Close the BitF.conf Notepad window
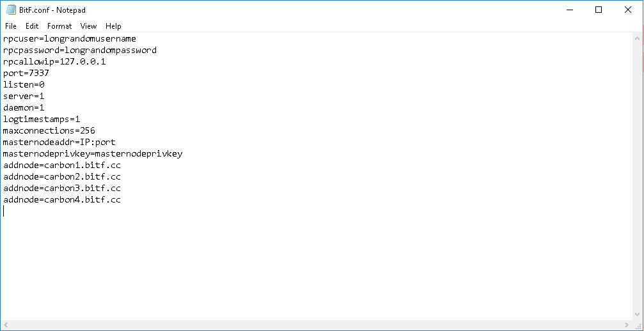644x331 pixels. pos(627,10)
